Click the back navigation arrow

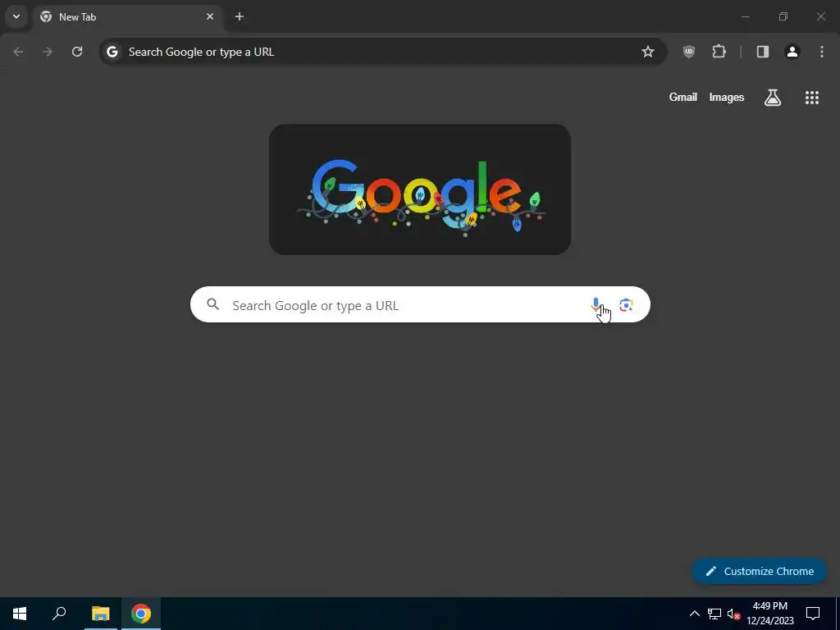click(x=18, y=52)
